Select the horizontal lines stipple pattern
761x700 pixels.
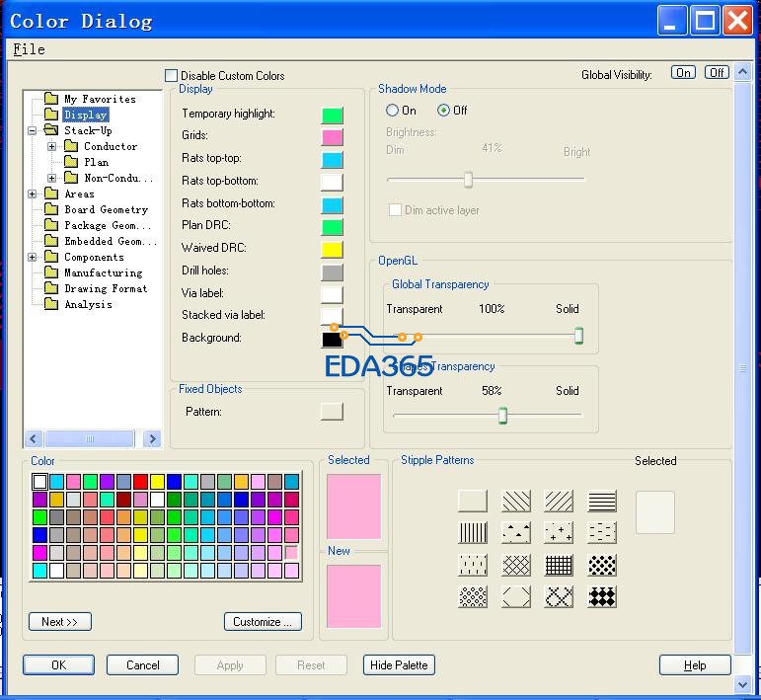(x=602, y=501)
